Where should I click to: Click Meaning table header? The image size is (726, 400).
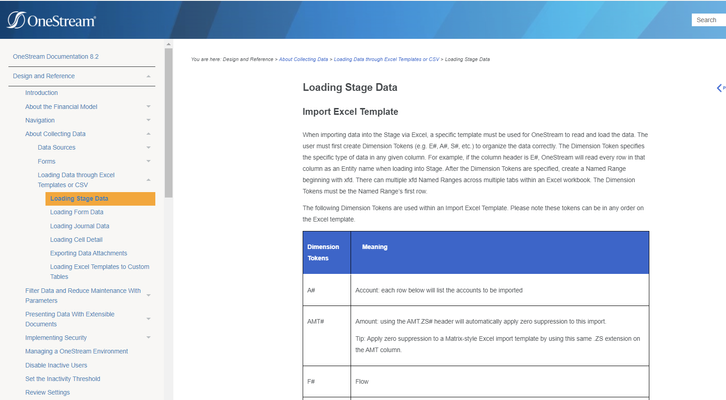500,253
